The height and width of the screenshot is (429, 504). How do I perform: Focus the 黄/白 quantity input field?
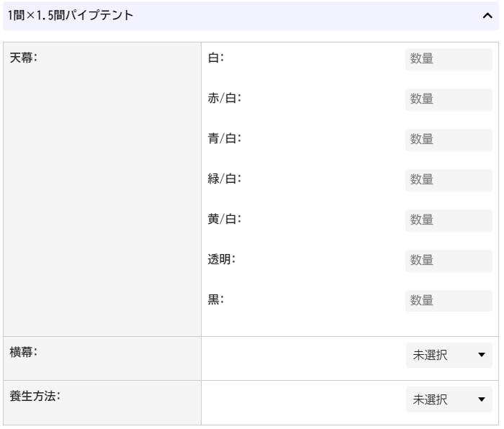pos(449,220)
